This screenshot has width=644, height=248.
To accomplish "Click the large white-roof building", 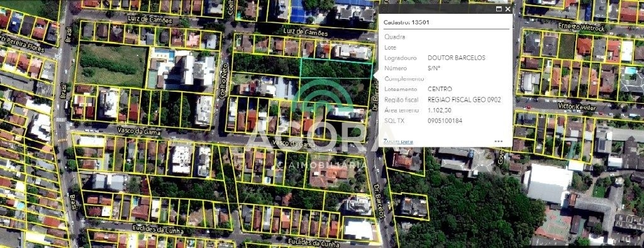I will 548,183.
